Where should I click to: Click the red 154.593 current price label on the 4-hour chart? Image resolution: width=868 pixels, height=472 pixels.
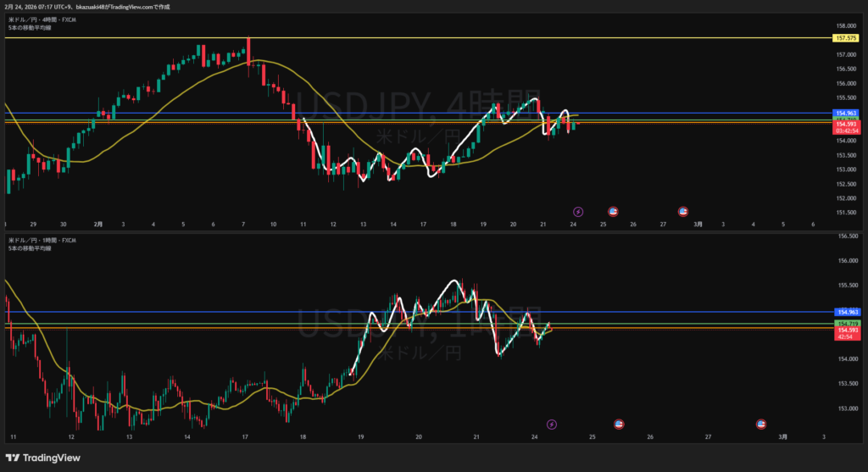(846, 125)
